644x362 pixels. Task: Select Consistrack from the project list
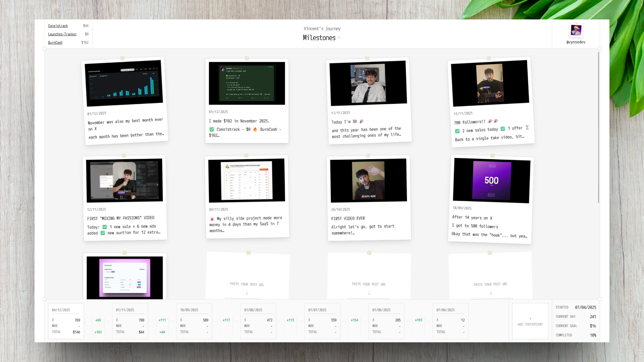tap(58, 25)
